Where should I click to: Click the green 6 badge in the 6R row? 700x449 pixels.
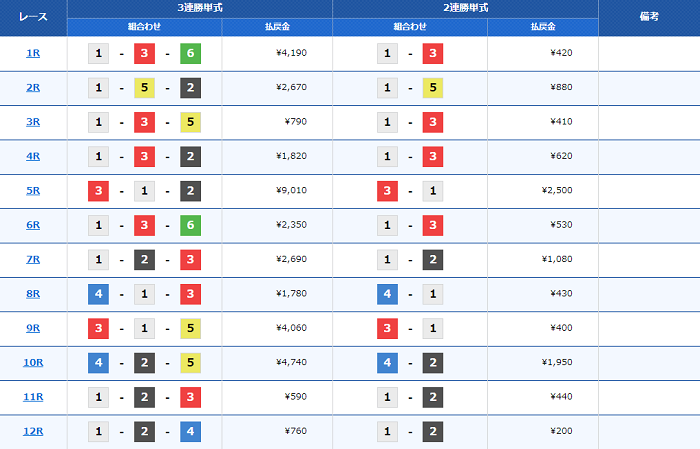(190, 225)
